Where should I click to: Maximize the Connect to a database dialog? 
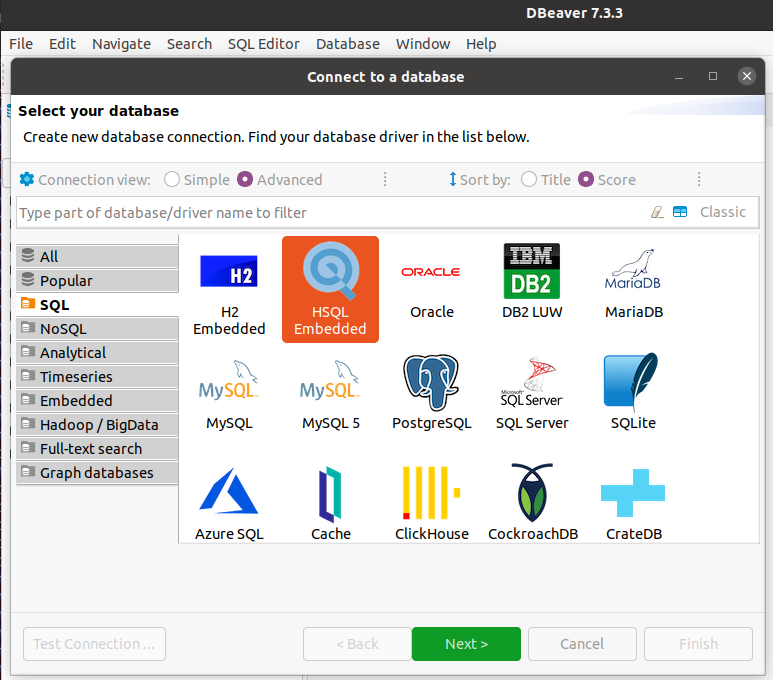tap(713, 76)
